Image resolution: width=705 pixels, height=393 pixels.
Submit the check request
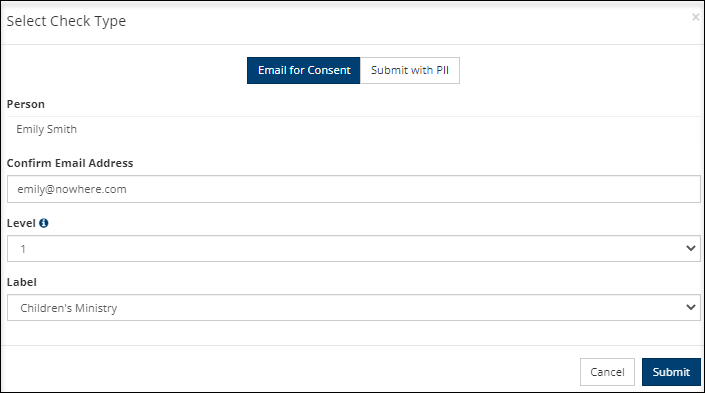(x=671, y=372)
